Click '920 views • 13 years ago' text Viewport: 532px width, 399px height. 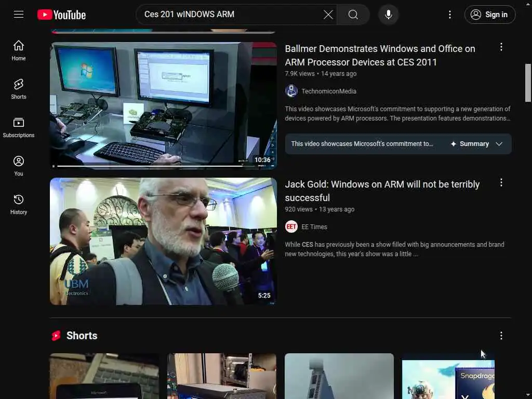(x=320, y=209)
